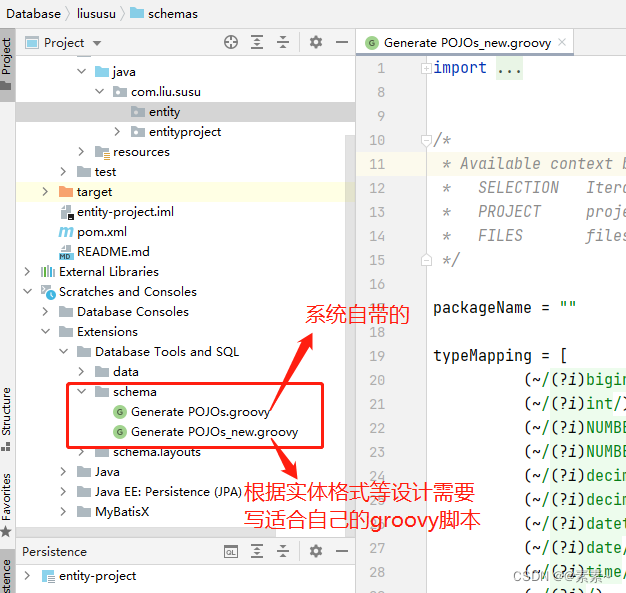The width and height of the screenshot is (626, 593).
Task: Click Database breadcrumb in navigation bar
Action: tap(34, 14)
